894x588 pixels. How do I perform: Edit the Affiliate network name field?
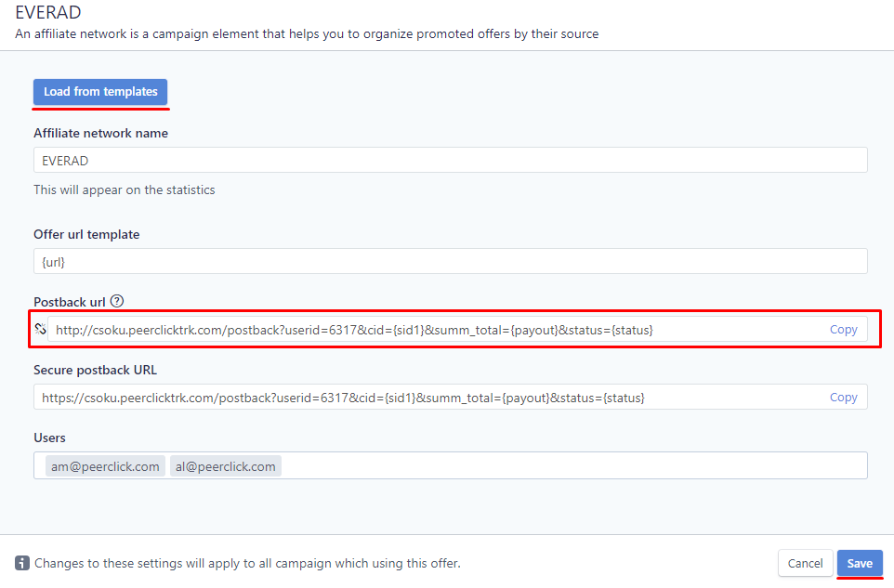[x=451, y=160]
